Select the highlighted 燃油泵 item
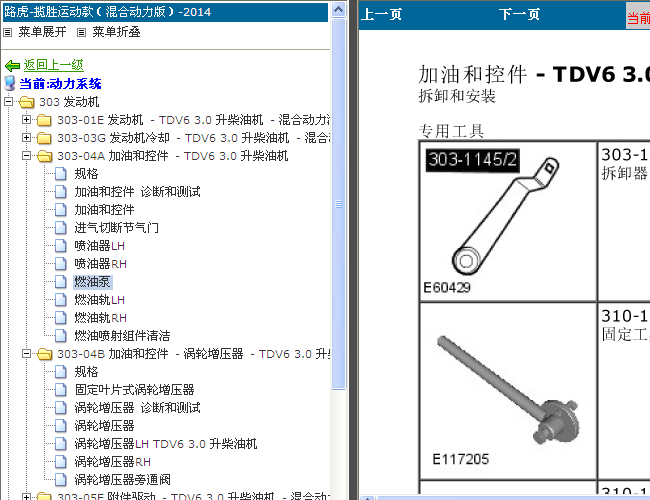 point(92,282)
